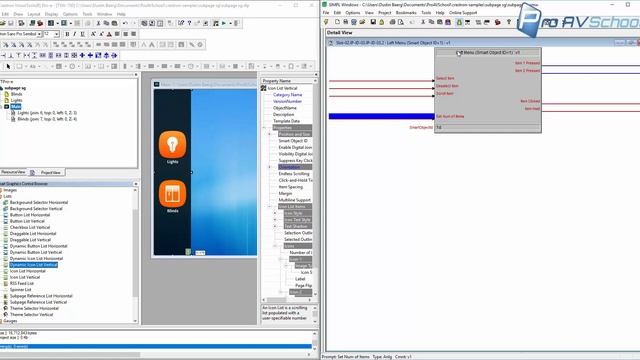Screen dimensions: 640x360
Task: Open dropdown arrow beside the run arrow
Action: coord(230,23)
